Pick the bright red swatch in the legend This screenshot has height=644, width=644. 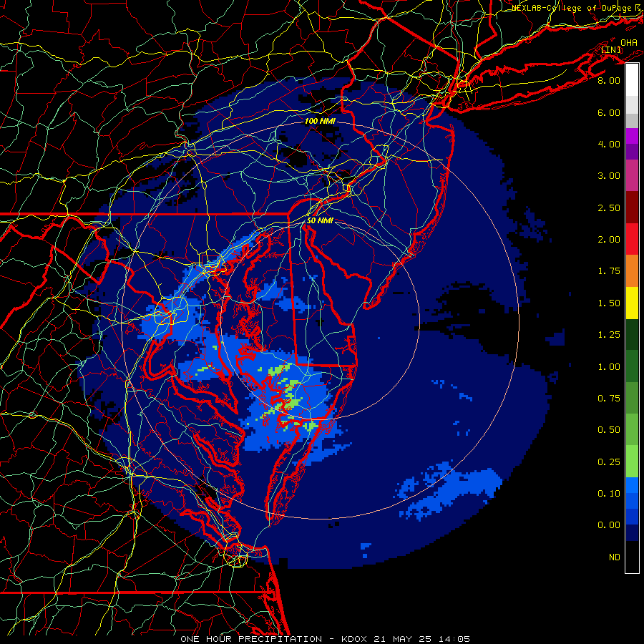point(632,240)
